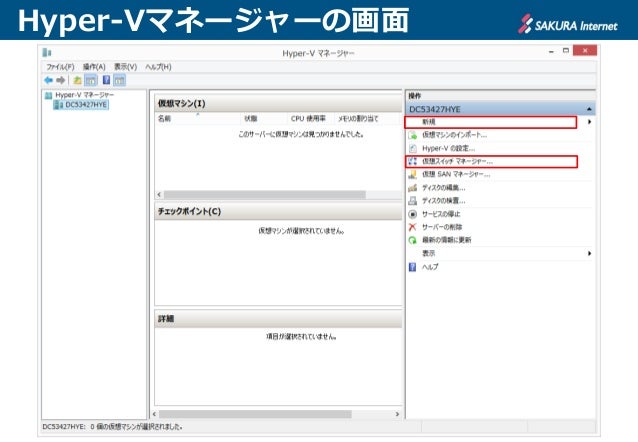Click the server icon beside DC53427HYE in tree
Screen dimensions: 638x442
click(59, 105)
